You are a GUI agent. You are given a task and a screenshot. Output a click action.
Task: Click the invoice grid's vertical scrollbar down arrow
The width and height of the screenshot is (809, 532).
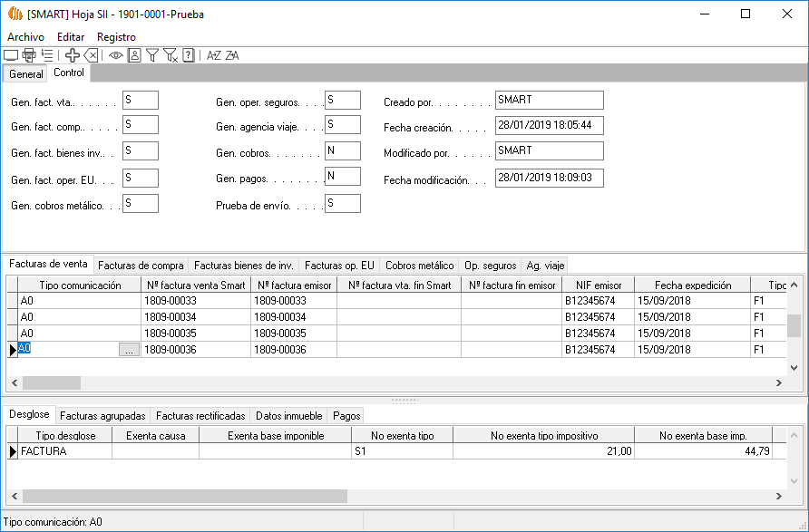point(794,368)
